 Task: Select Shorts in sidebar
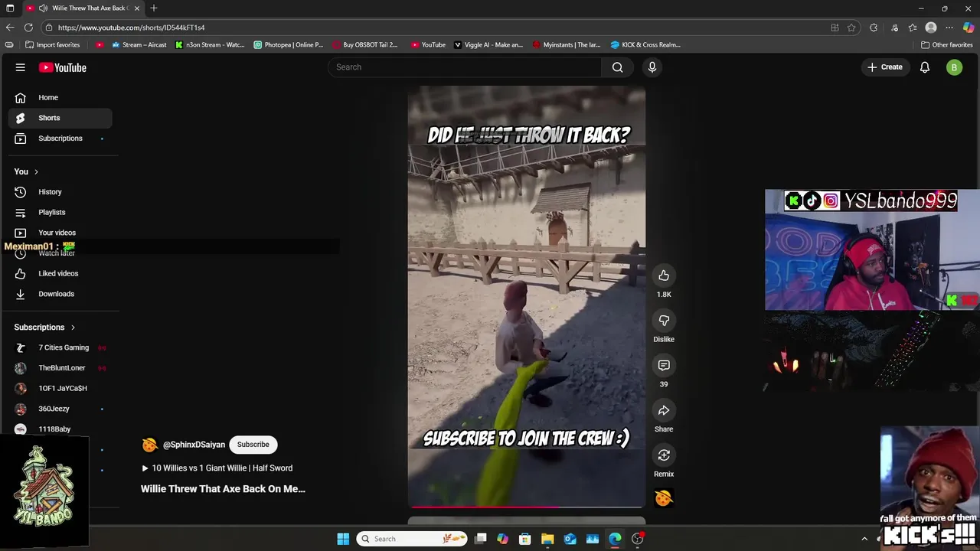pyautogui.click(x=60, y=118)
